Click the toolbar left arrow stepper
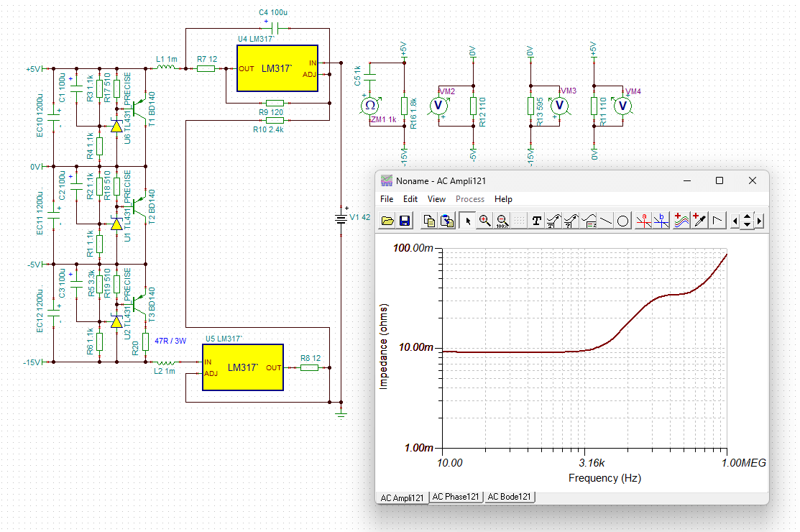This screenshot has width=800, height=532. (x=735, y=221)
